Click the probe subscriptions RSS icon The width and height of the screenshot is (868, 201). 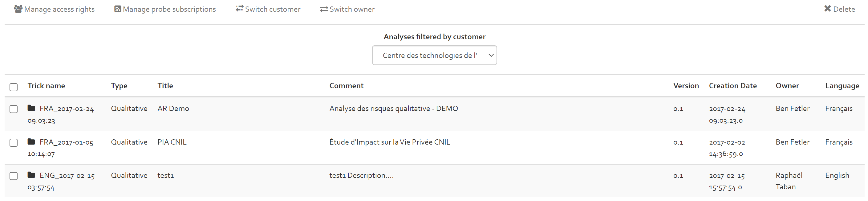click(118, 9)
